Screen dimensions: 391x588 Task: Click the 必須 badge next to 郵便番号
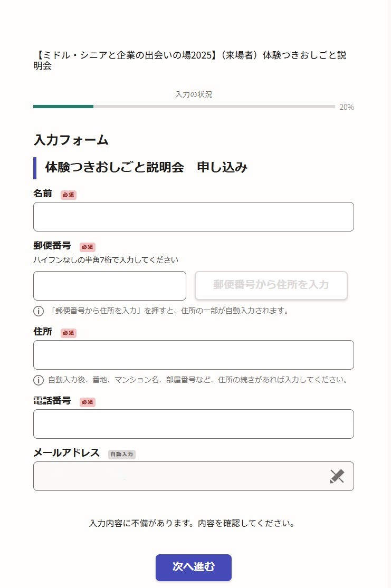click(x=88, y=247)
